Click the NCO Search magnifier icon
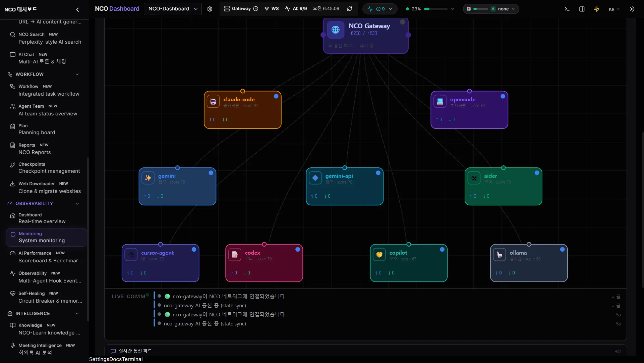Screen dimensions: 644x363 pos(13,35)
